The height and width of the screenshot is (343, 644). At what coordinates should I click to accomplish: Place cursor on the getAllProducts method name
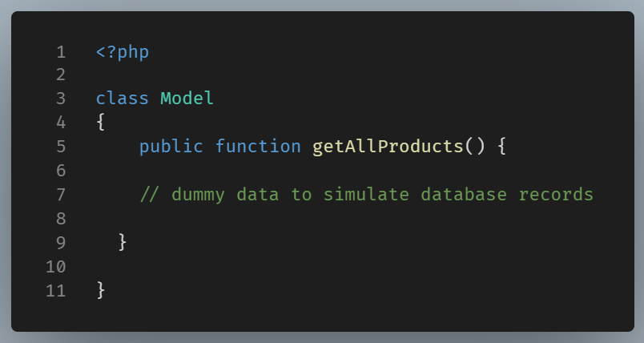pyautogui.click(x=388, y=147)
